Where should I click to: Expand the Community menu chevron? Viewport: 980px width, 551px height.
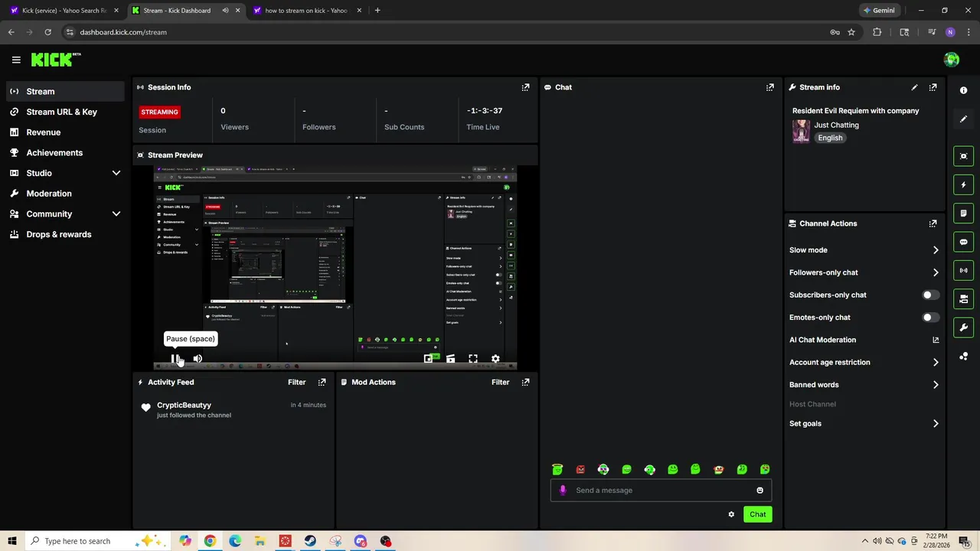(x=116, y=214)
